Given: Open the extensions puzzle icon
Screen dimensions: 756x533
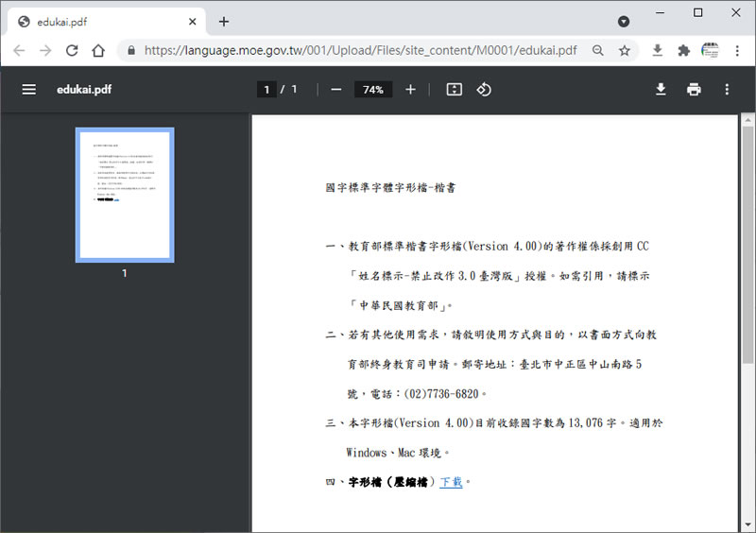Looking at the screenshot, I should [683, 51].
